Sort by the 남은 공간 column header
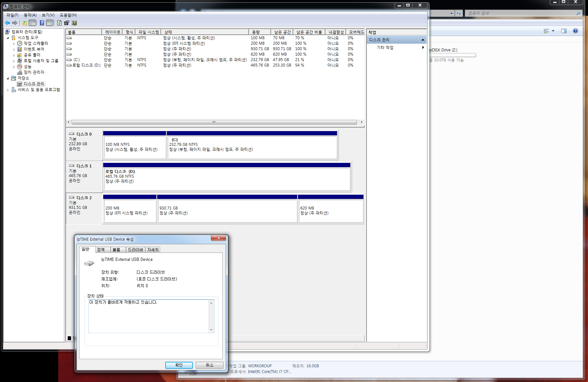Viewport: 588px width, 382px height. click(x=282, y=32)
